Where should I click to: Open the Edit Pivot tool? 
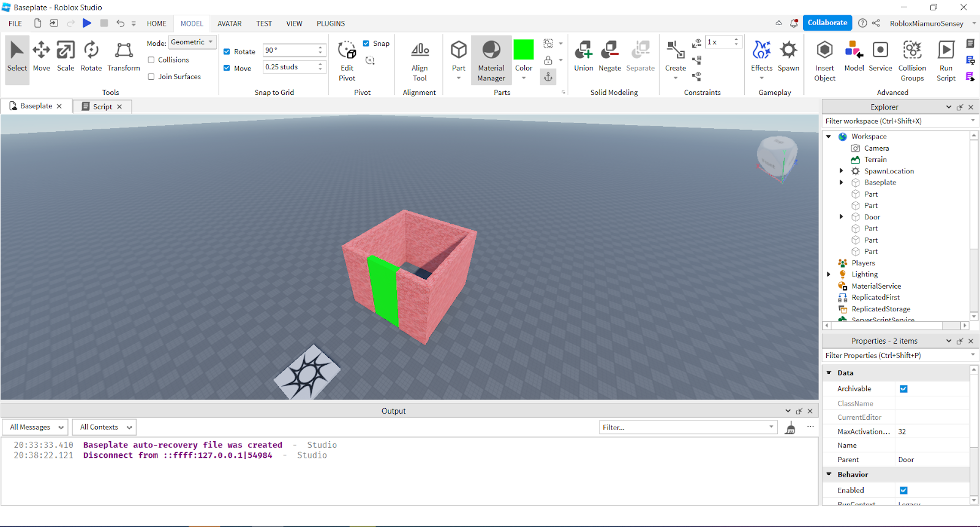pos(347,60)
